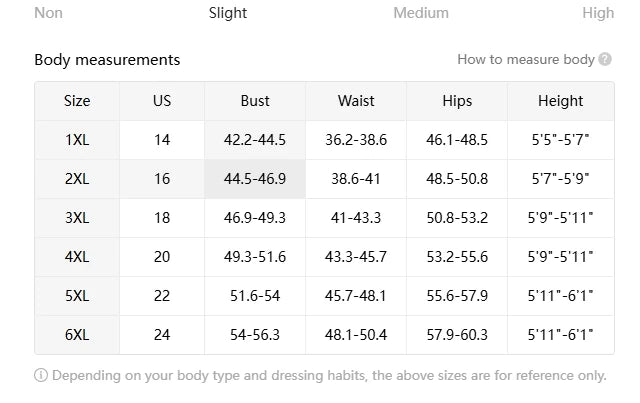Click the info icon beside disclaimer

(41, 376)
